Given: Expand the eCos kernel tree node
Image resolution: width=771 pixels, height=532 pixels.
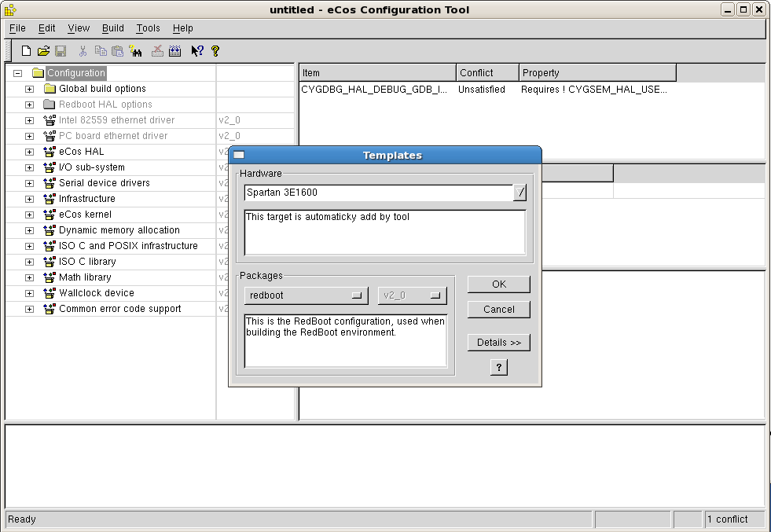Looking at the screenshot, I should (x=29, y=215).
